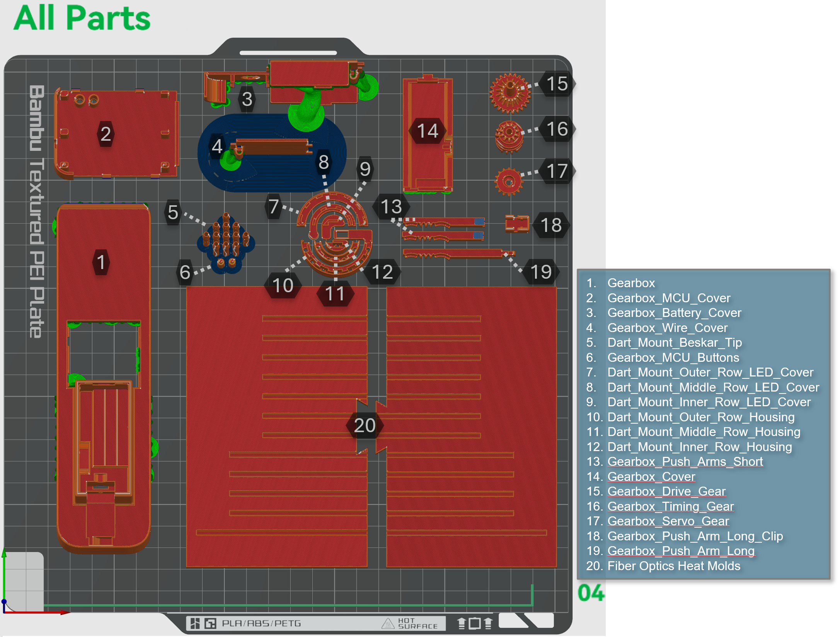840x637 pixels.
Task: Open the Gearbox_Servo_Gear link
Action: [x=668, y=521]
